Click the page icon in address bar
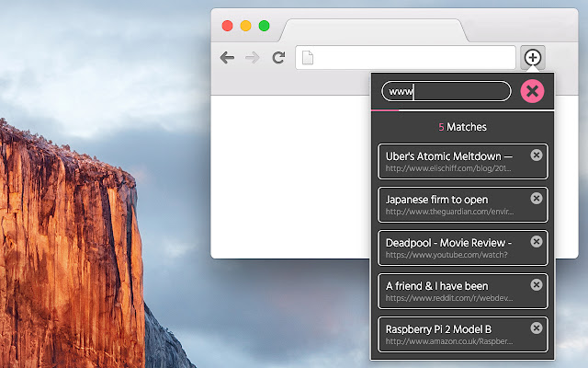This screenshot has width=588, height=368. coord(308,58)
